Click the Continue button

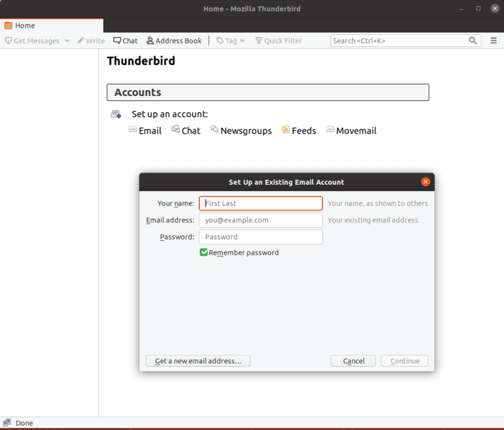point(405,361)
